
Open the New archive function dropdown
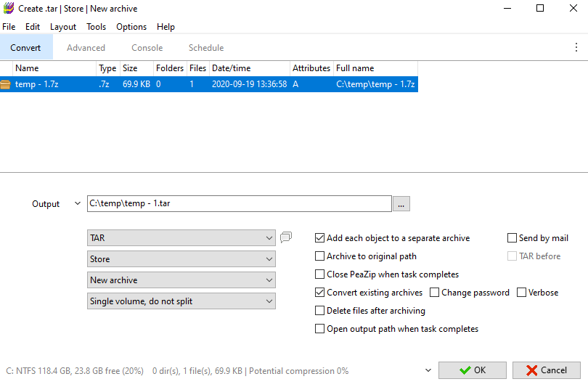181,280
